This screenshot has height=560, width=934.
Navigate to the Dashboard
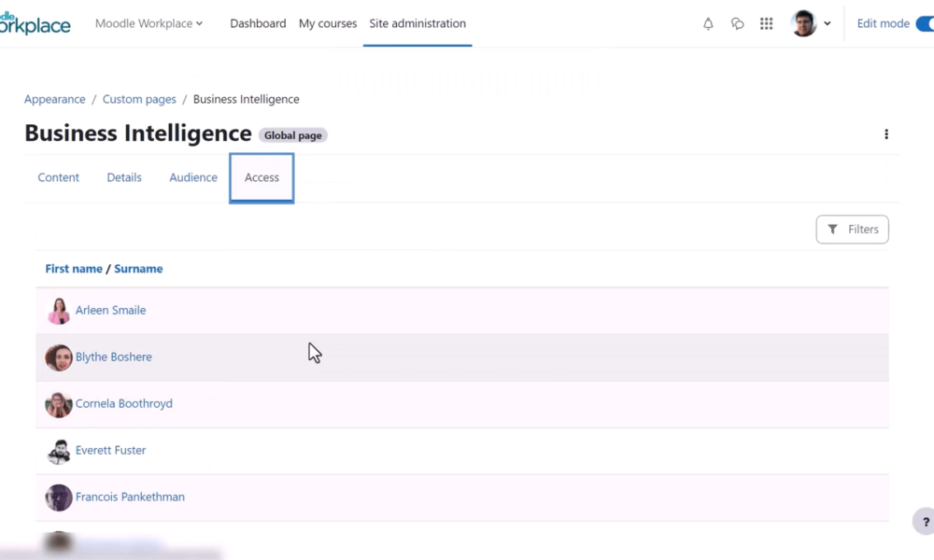[x=258, y=23]
